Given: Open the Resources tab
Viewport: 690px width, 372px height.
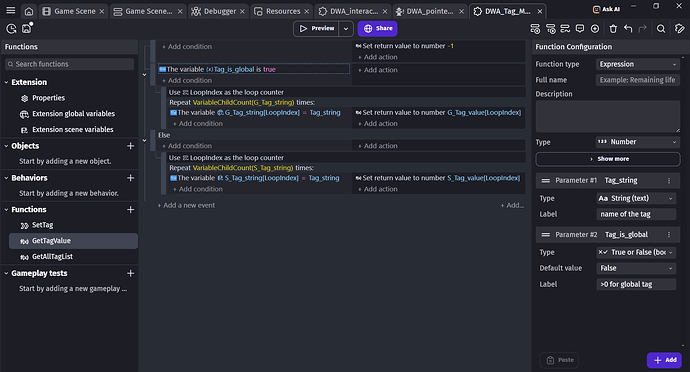Looking at the screenshot, I should click(282, 11).
